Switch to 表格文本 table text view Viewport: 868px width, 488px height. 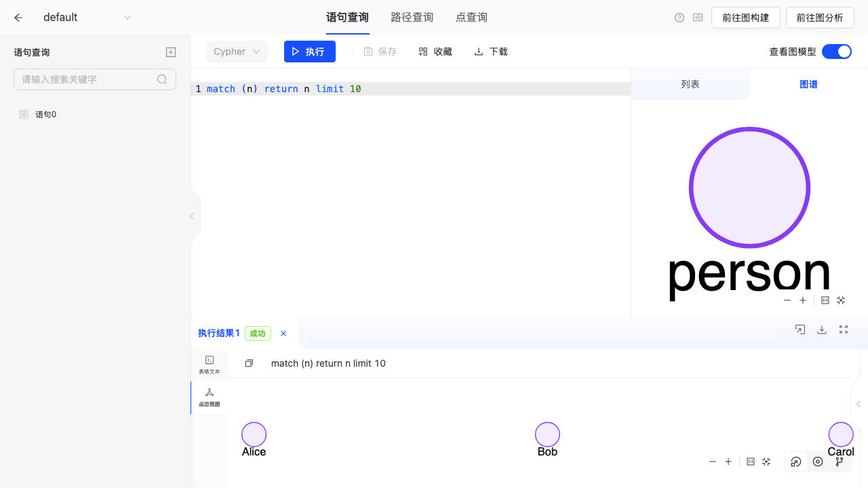(x=210, y=365)
